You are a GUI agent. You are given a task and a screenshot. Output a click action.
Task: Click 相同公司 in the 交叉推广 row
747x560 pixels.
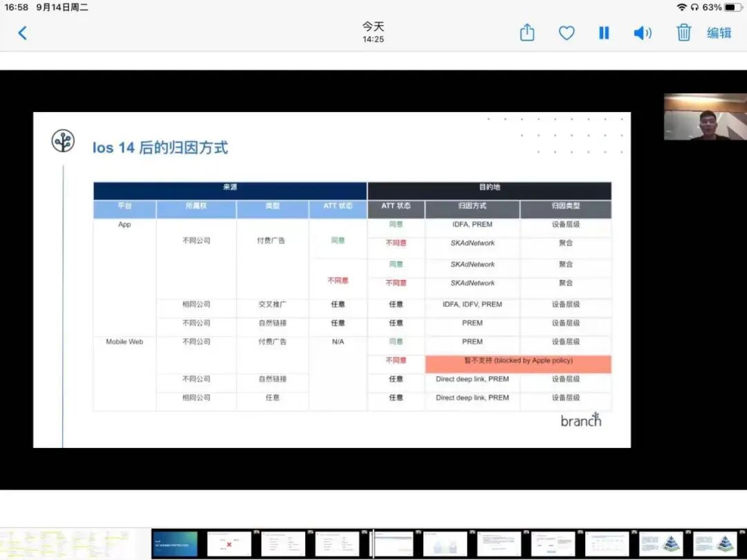tap(196, 304)
